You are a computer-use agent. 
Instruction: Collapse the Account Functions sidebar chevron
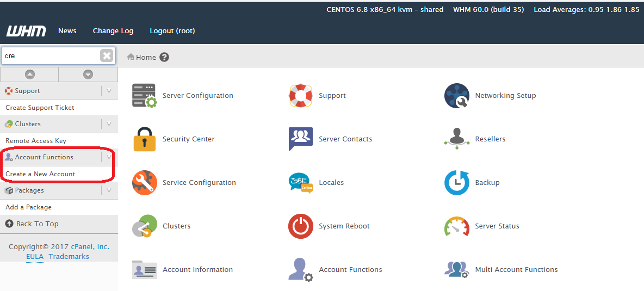pyautogui.click(x=109, y=157)
